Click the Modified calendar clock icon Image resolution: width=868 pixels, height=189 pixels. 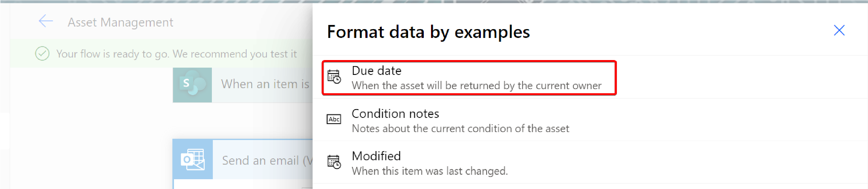[334, 162]
